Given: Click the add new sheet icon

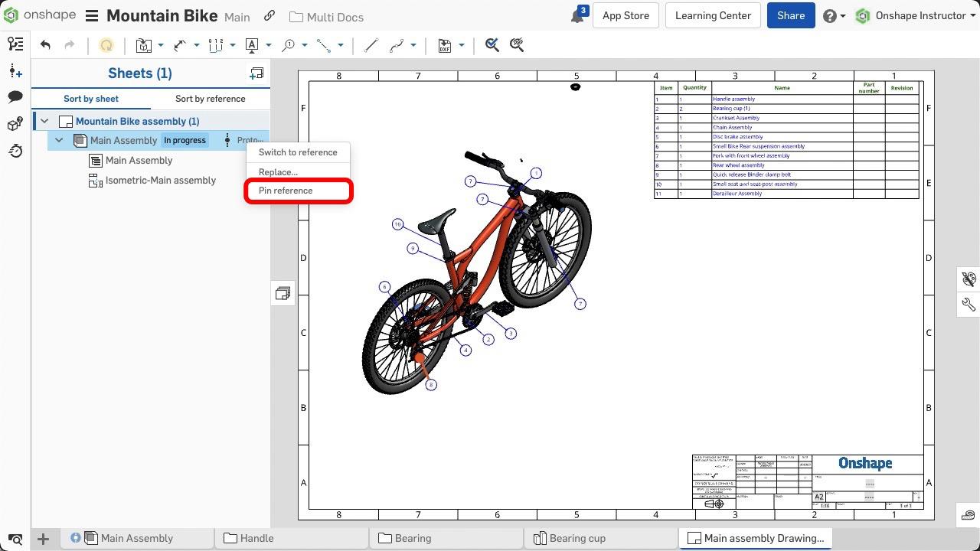Looking at the screenshot, I should point(256,73).
